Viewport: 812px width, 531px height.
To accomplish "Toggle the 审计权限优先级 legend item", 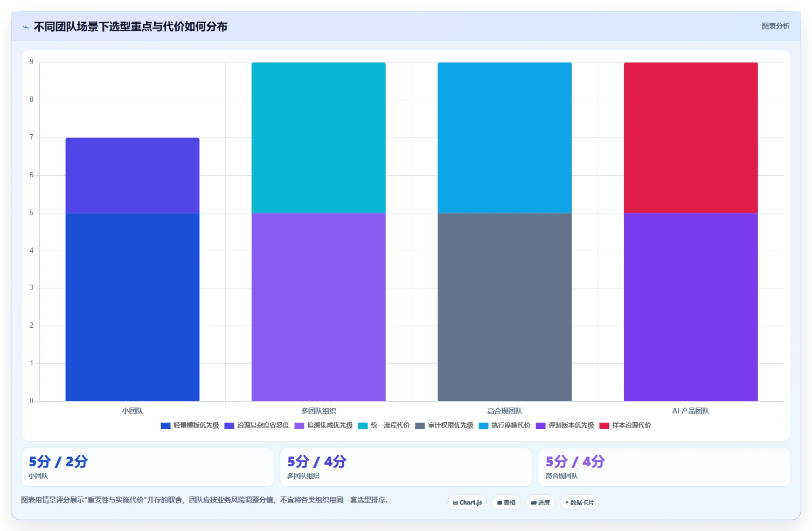I will (x=444, y=425).
